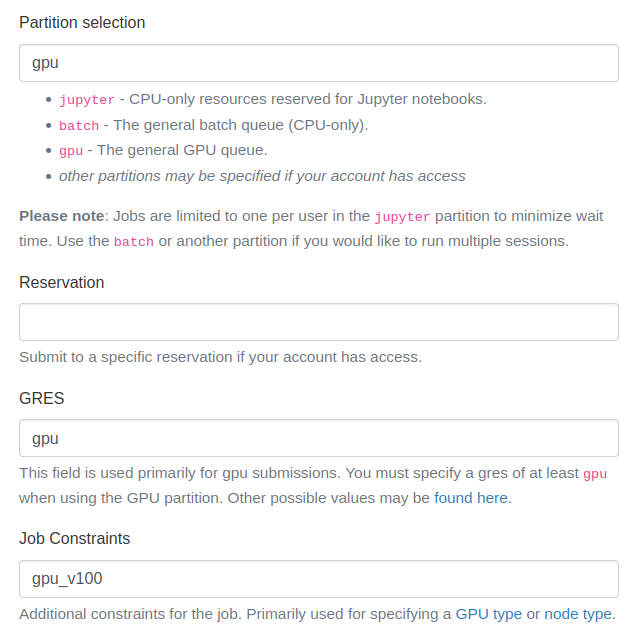Image resolution: width=641 pixels, height=641 pixels.
Task: Click the GRES input containing gpu
Action: (x=319, y=438)
